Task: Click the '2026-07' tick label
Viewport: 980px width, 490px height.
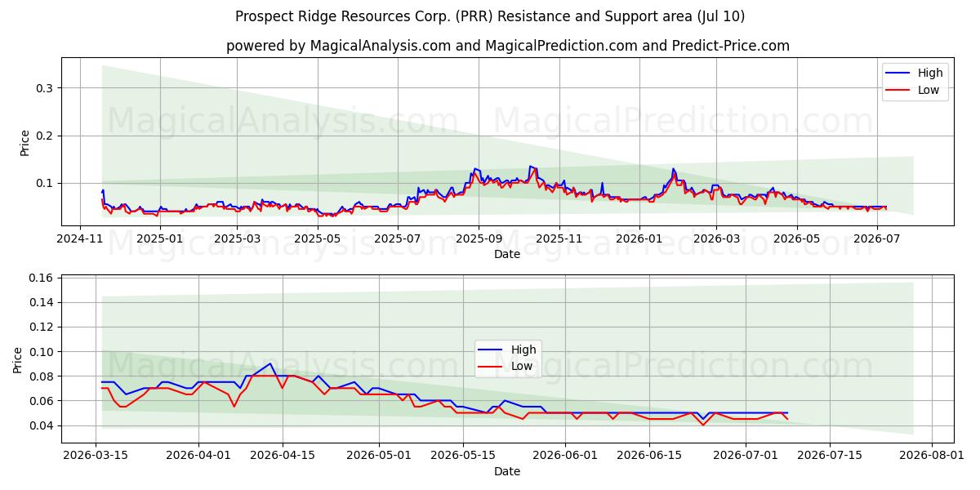Action: pos(875,238)
